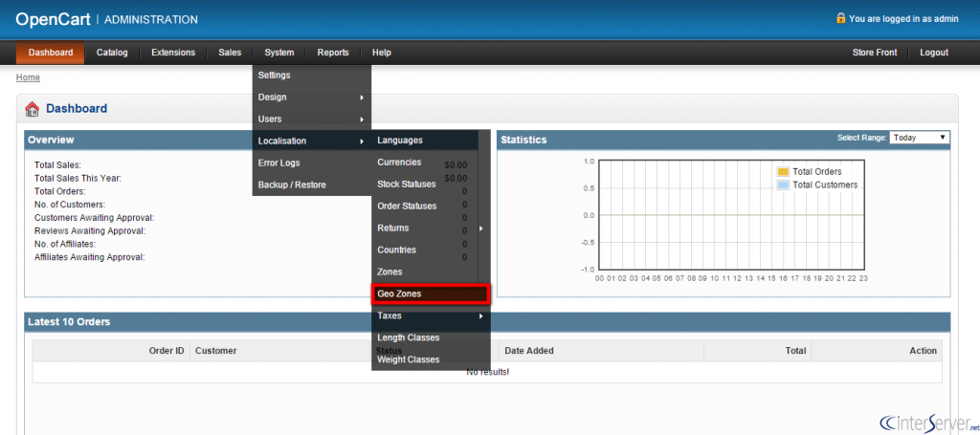The width and height of the screenshot is (980, 435).
Task: Click the Dashboard home icon
Action: (32, 109)
